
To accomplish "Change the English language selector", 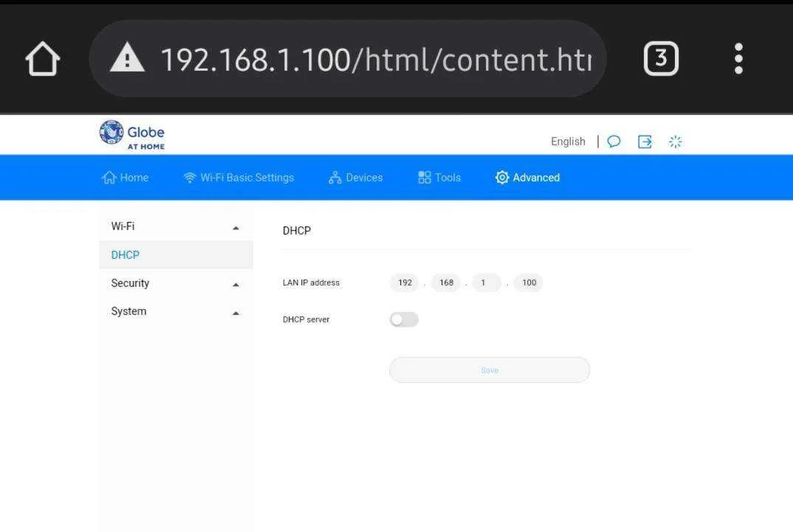I will (568, 142).
